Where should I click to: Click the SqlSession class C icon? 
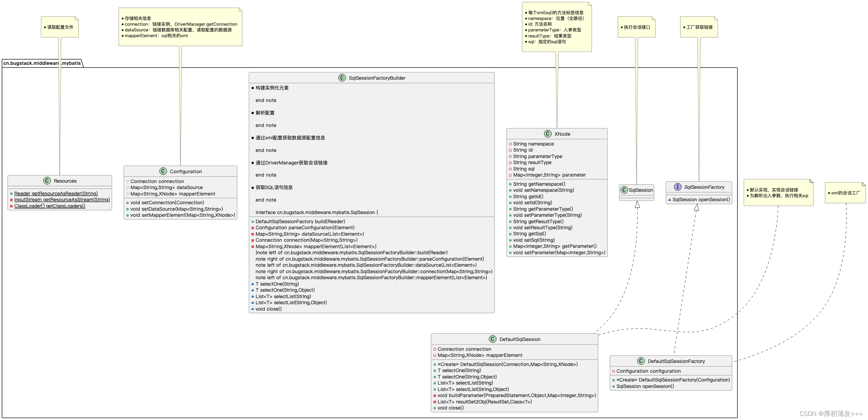click(x=624, y=190)
